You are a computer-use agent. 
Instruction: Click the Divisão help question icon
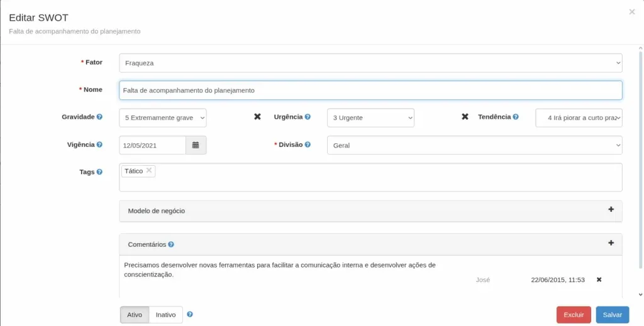[308, 144]
